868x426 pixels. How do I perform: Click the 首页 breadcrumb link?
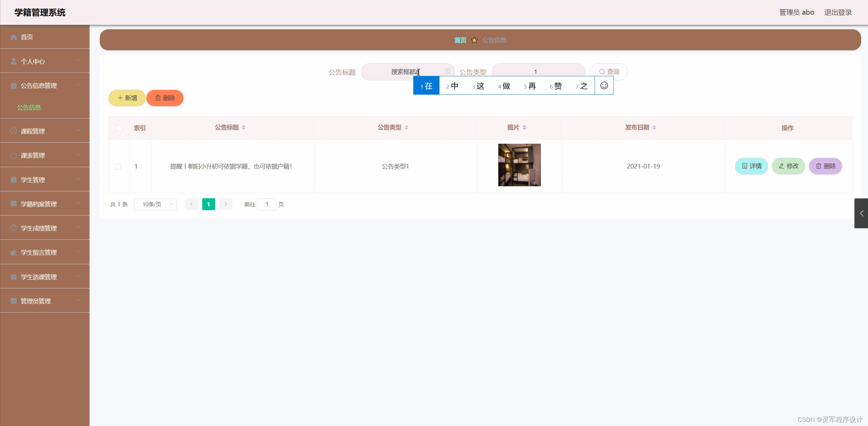[x=460, y=40]
